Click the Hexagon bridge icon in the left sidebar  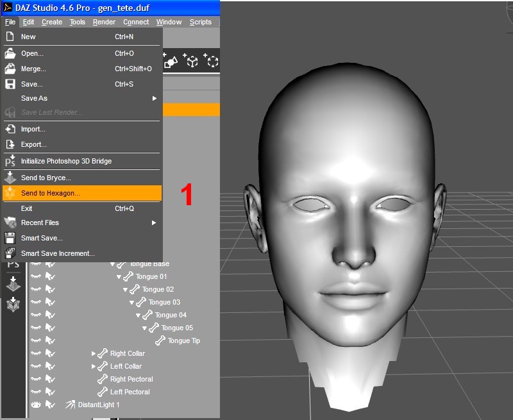pos(13,304)
